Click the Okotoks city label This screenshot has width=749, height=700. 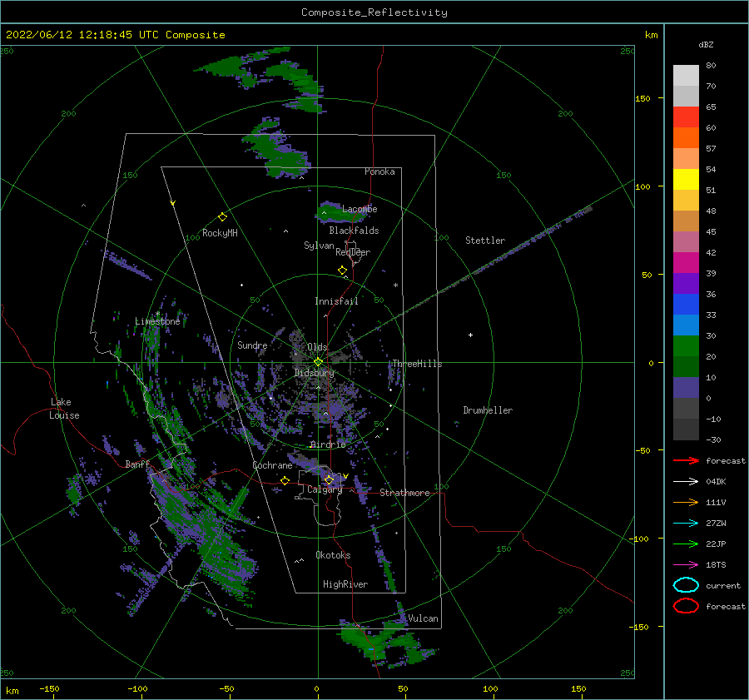click(333, 555)
